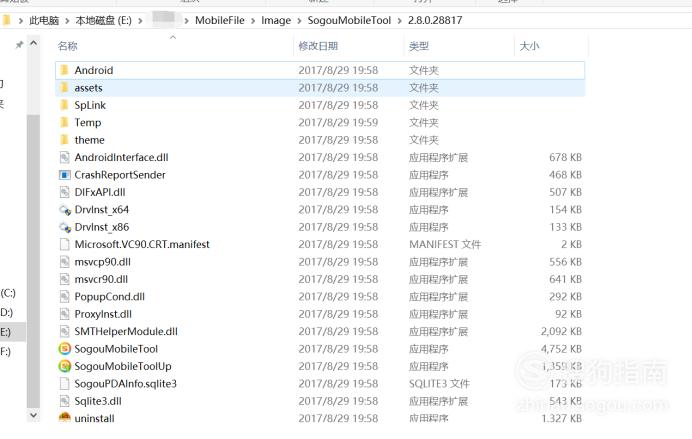Click the SogouPDAInfo.sqlite3 file icon
The image size is (692, 439).
64,383
